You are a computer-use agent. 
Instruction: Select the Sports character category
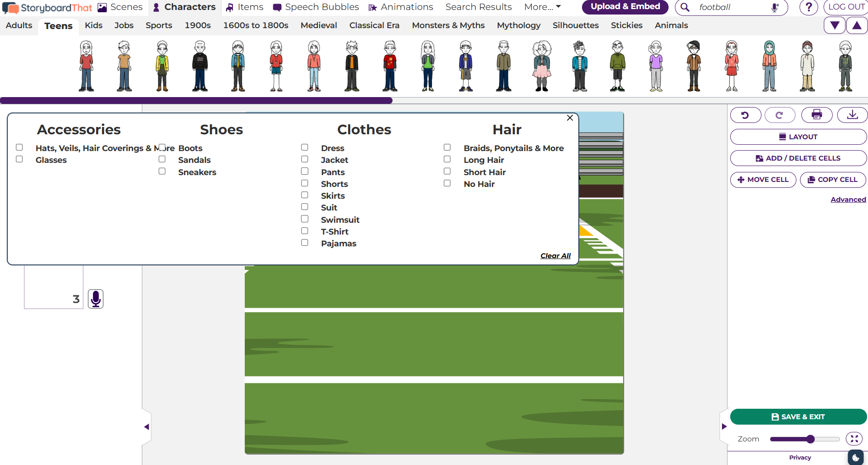159,25
